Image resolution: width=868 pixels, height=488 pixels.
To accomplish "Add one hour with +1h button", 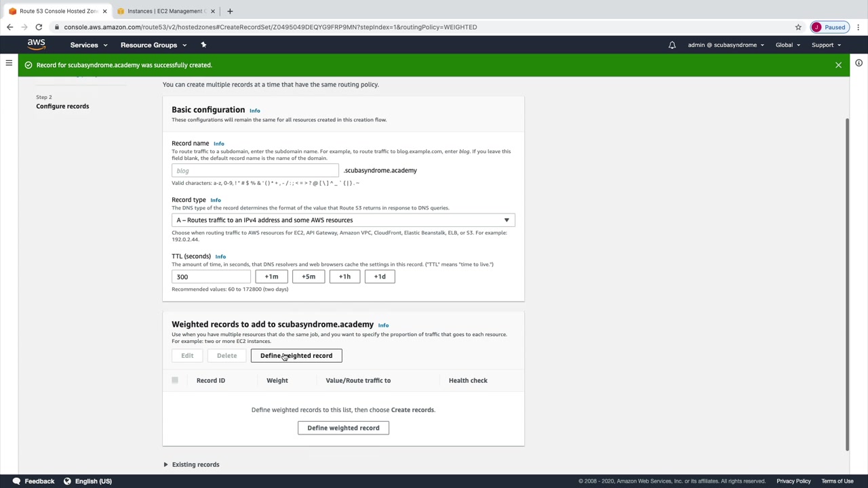I will (x=344, y=277).
